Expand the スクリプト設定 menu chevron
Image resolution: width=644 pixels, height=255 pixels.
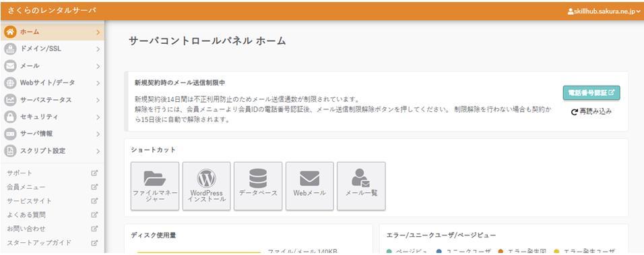(x=98, y=151)
